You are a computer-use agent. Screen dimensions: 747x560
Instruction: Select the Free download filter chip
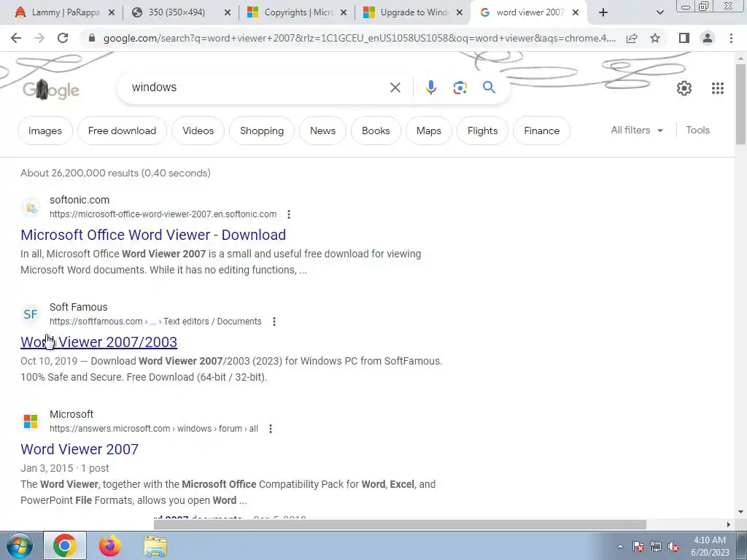[x=122, y=131]
